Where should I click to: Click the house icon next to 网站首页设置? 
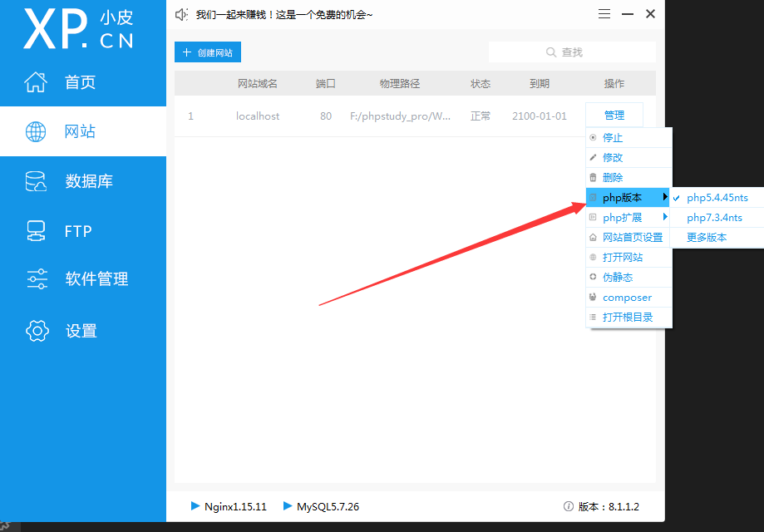pos(593,237)
